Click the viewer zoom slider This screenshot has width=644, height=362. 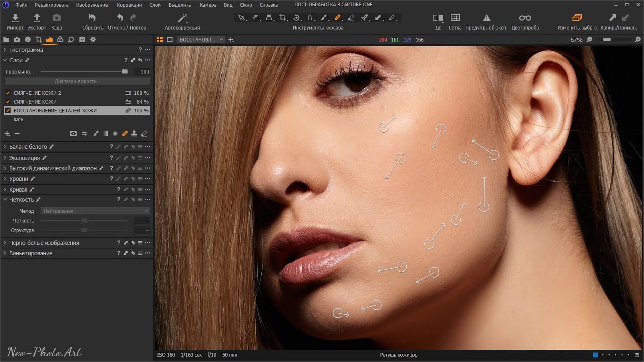pos(613,39)
